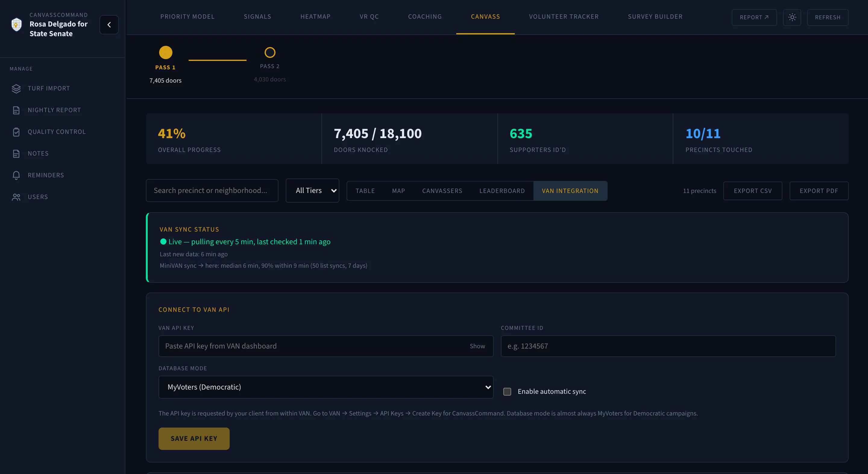
Task: Switch to Map view
Action: [398, 191]
